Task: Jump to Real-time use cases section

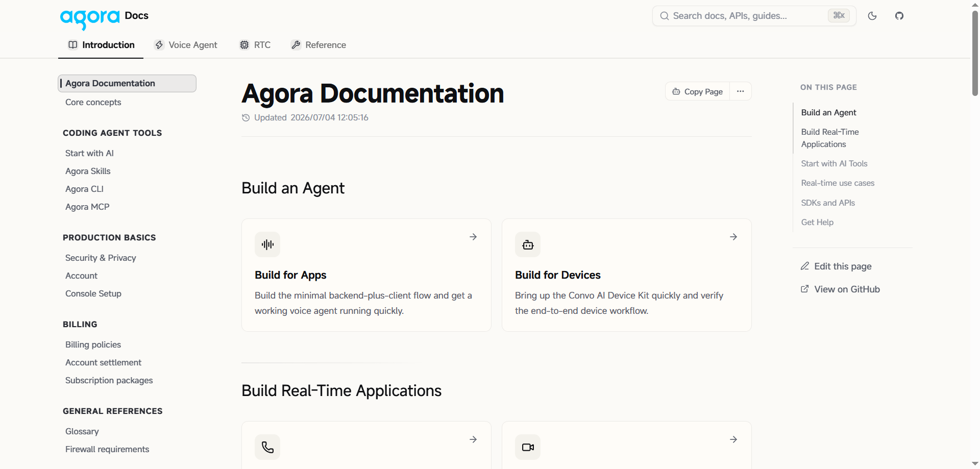Action: pos(838,183)
